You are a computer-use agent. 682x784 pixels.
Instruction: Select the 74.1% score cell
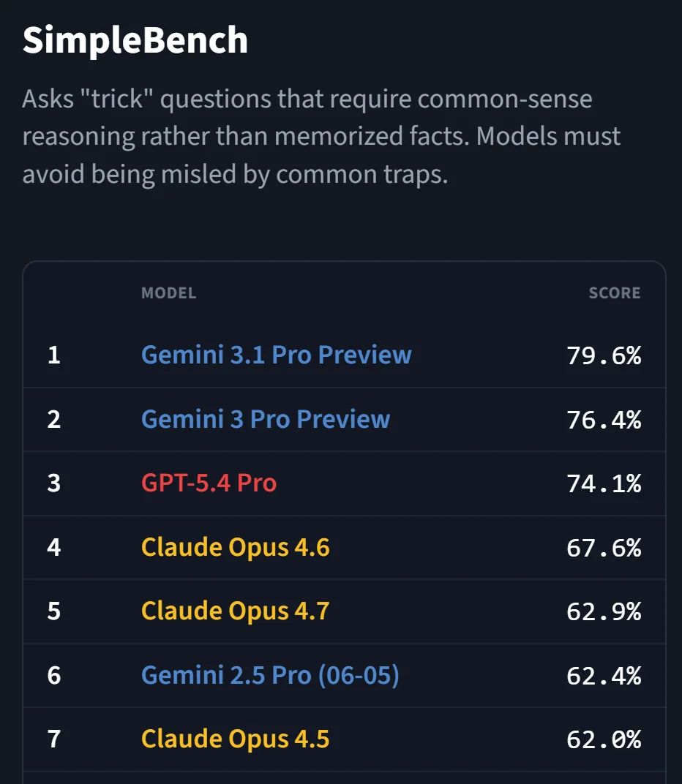pos(604,483)
